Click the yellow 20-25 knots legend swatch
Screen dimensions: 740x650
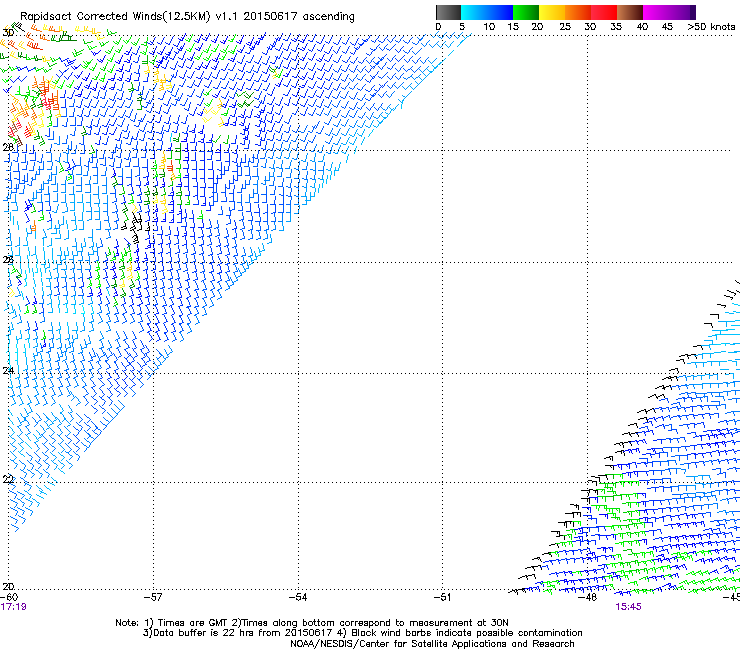[552, 12]
